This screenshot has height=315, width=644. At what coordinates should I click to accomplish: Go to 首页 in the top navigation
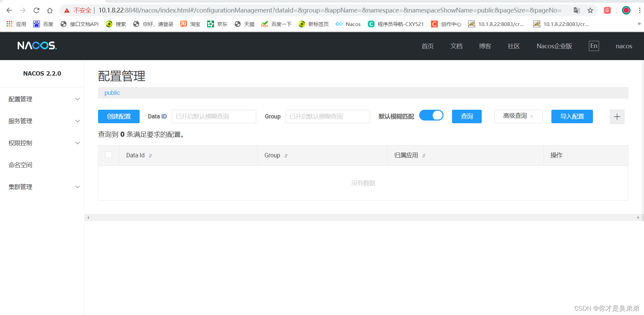coord(428,46)
